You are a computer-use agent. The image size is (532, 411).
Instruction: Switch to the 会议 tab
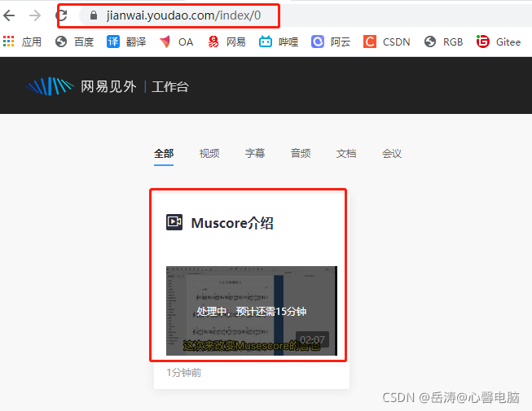[392, 154]
